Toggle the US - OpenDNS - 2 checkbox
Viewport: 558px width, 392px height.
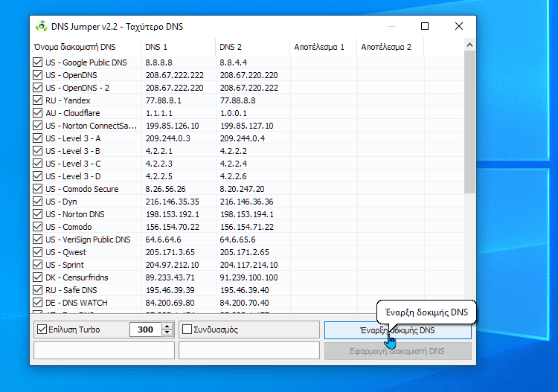pos(37,88)
